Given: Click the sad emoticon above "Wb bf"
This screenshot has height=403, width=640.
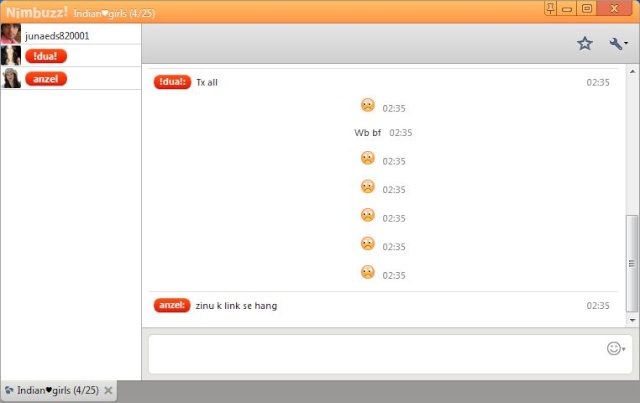Looking at the screenshot, I should (368, 105).
